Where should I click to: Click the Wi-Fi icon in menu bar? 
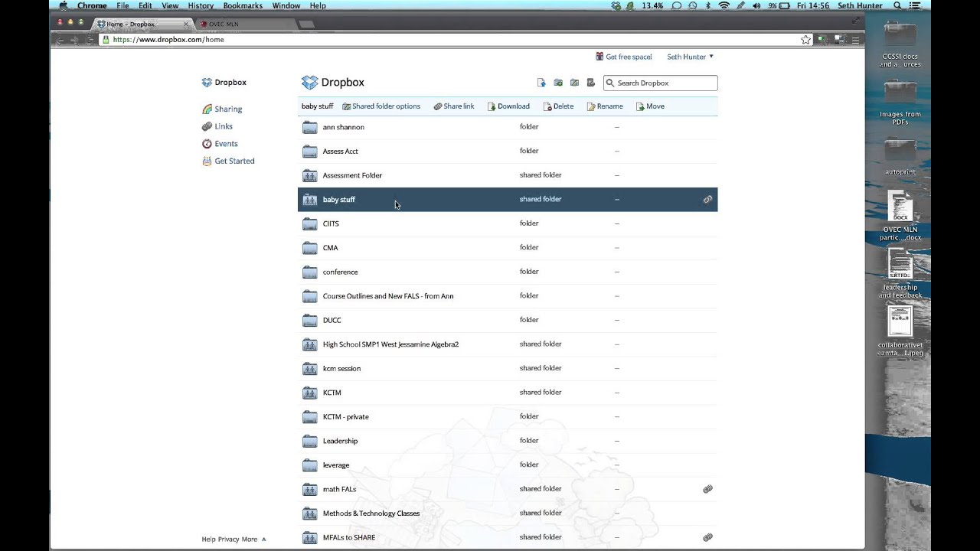click(x=724, y=5)
